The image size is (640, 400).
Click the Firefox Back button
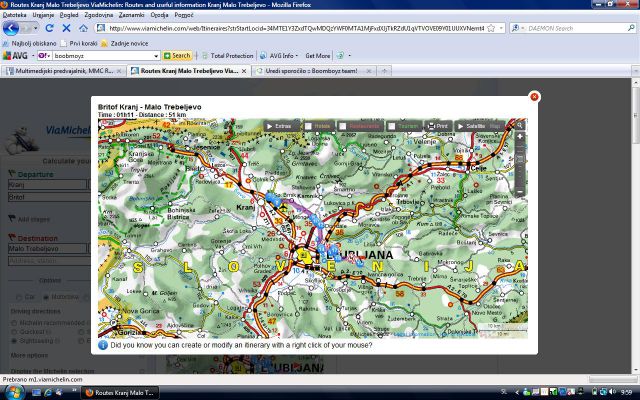coord(11,28)
